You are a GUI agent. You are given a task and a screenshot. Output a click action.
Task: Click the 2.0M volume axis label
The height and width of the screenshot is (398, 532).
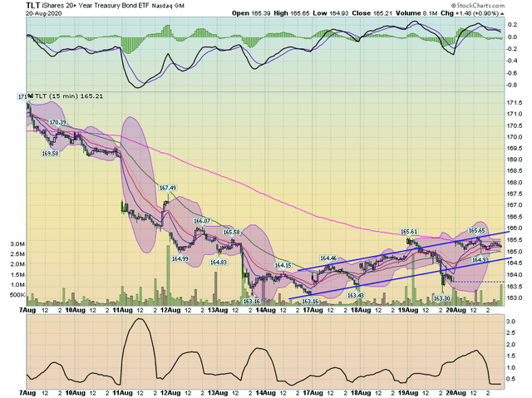coord(17,264)
